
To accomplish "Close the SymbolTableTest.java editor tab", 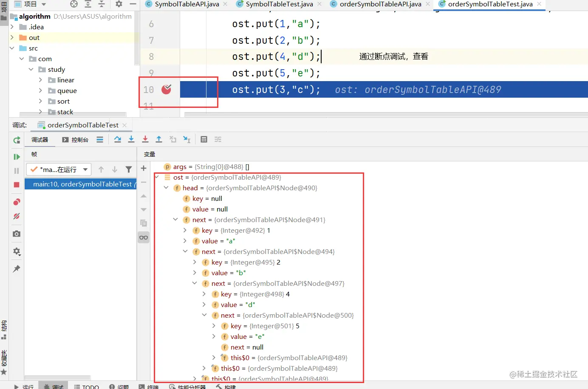I will pyautogui.click(x=319, y=4).
